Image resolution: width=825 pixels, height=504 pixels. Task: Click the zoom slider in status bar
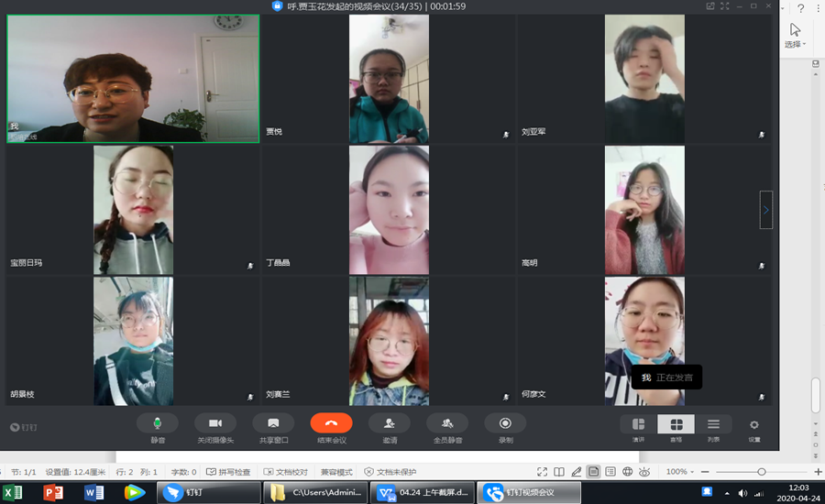click(x=761, y=472)
